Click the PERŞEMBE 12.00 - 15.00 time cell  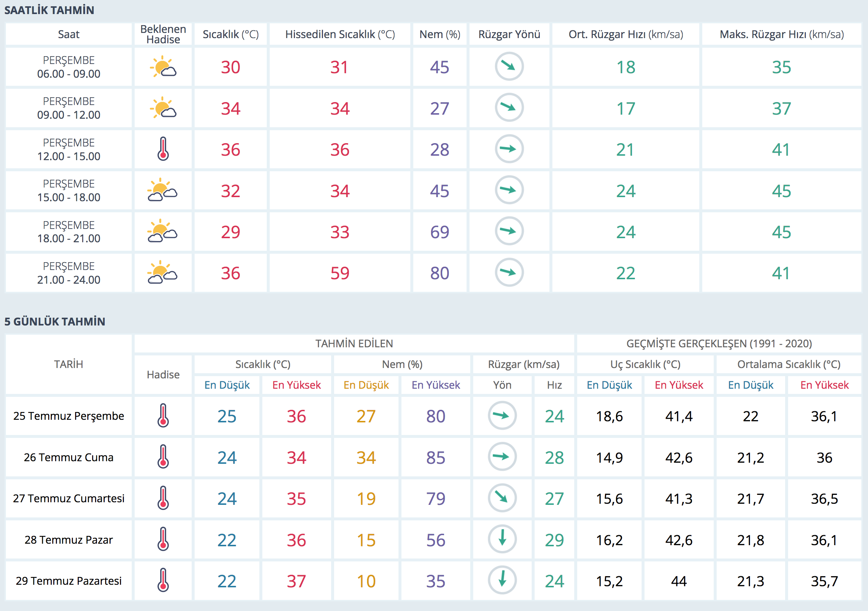68,149
